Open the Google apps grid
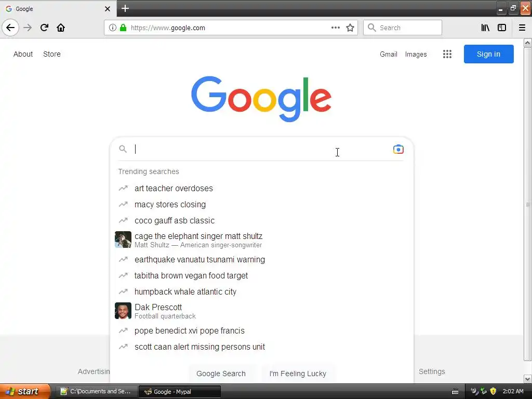 click(447, 54)
